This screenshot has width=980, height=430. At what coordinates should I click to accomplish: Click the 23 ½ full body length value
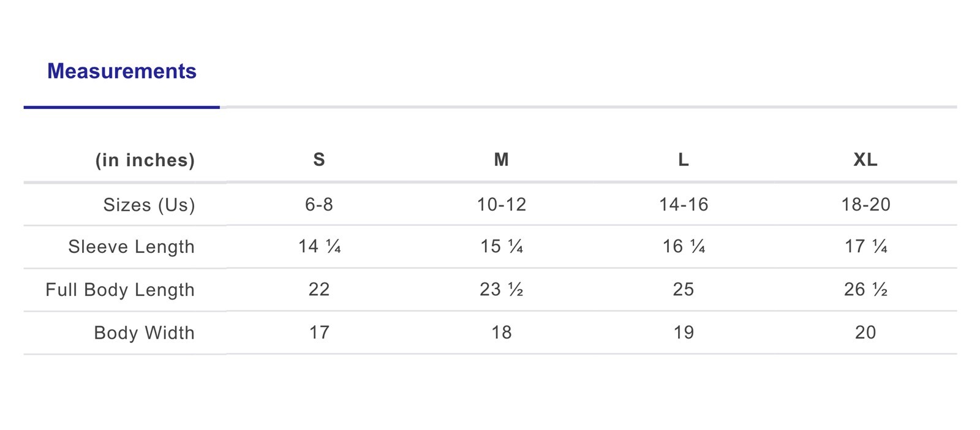tap(502, 290)
